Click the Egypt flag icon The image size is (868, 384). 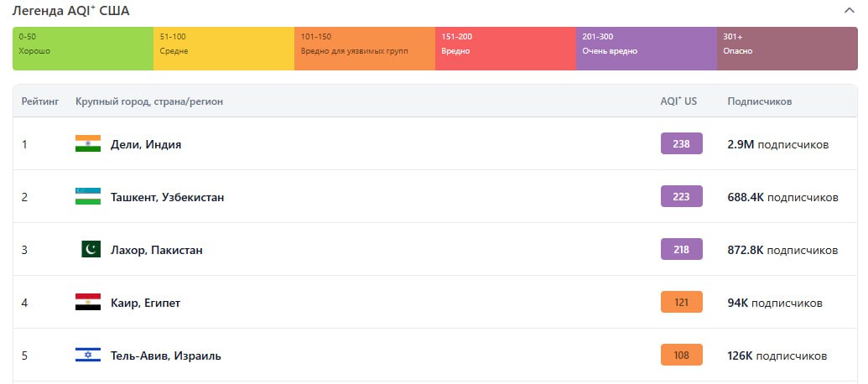click(x=88, y=303)
